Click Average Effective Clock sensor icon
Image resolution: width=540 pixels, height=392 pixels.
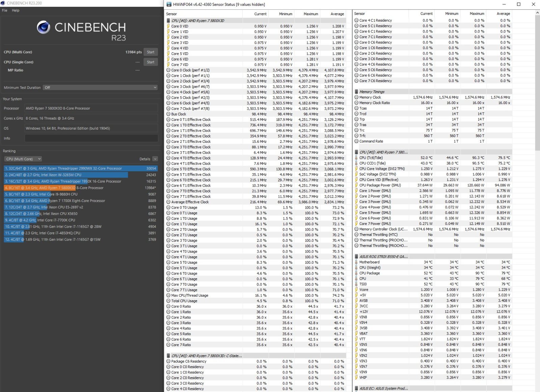(168, 202)
